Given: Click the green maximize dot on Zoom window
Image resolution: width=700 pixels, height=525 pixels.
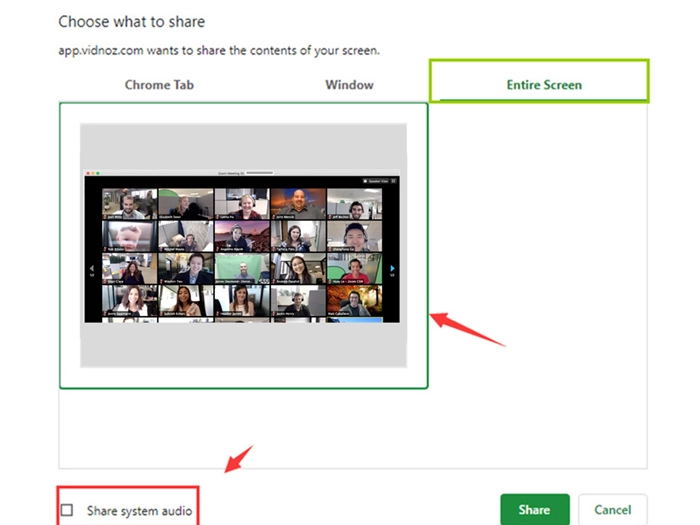Looking at the screenshot, I should point(99,173).
